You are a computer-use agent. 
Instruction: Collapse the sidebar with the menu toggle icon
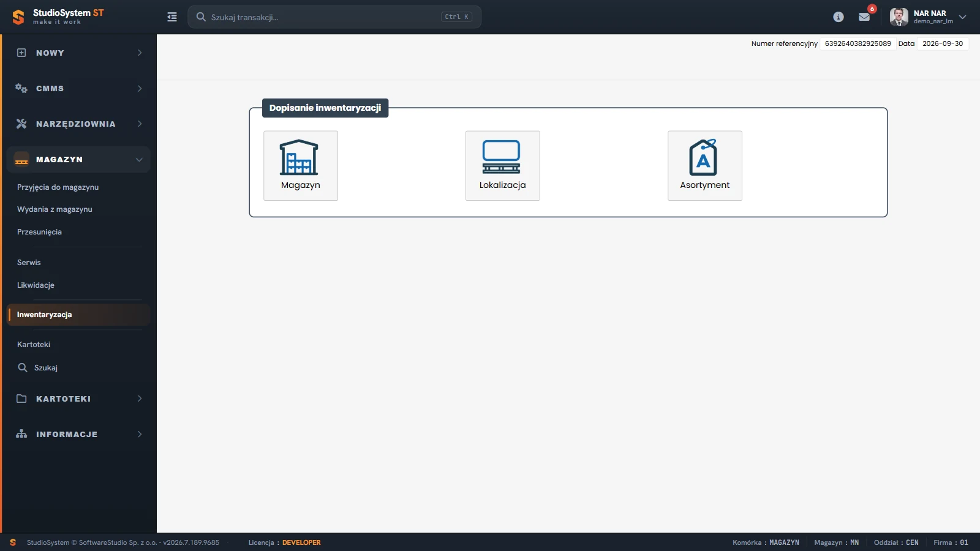172,17
